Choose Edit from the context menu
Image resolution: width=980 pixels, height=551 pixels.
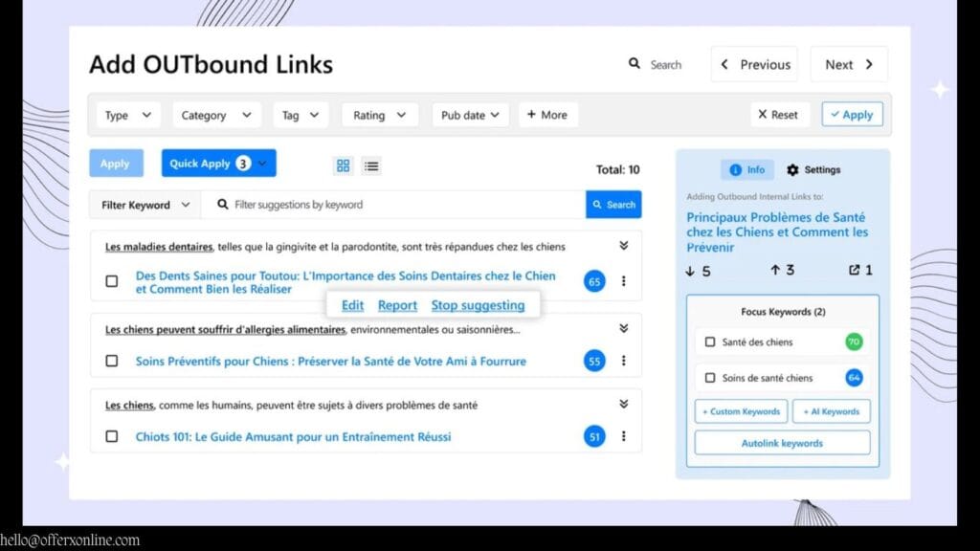coord(352,304)
